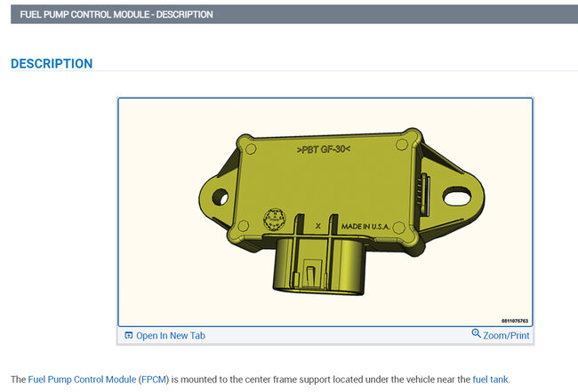Image resolution: width=578 pixels, height=392 pixels.
Task: Follow the FPCM abbreviation link
Action: 155,380
